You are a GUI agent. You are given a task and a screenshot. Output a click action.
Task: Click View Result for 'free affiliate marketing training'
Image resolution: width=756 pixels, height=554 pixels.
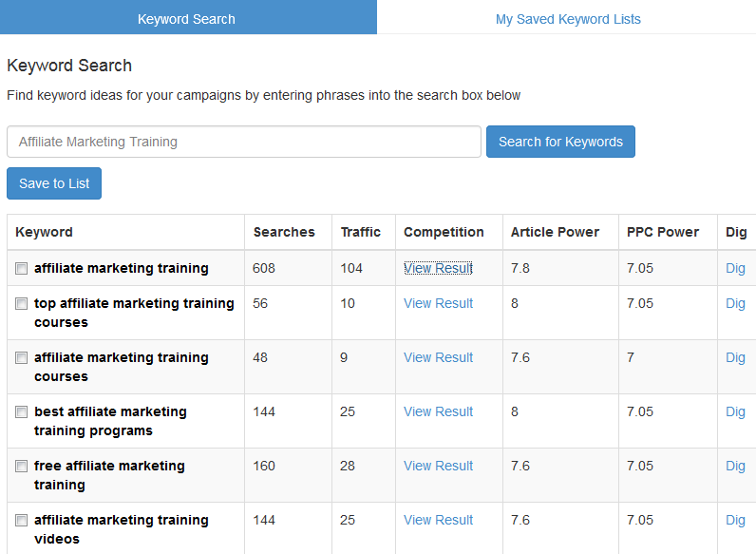click(x=438, y=466)
